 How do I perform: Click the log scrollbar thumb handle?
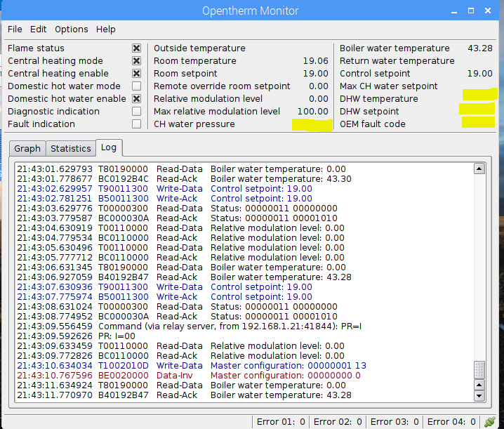coord(479,370)
